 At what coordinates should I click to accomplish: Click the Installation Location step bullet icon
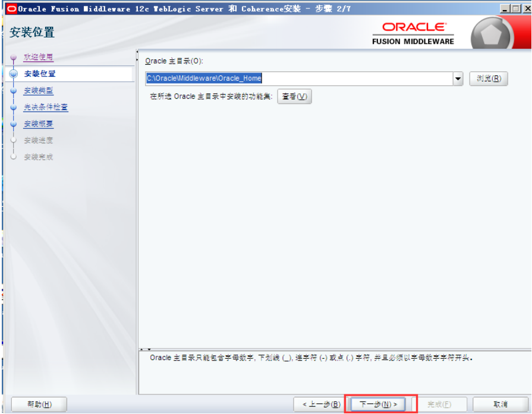(x=13, y=74)
